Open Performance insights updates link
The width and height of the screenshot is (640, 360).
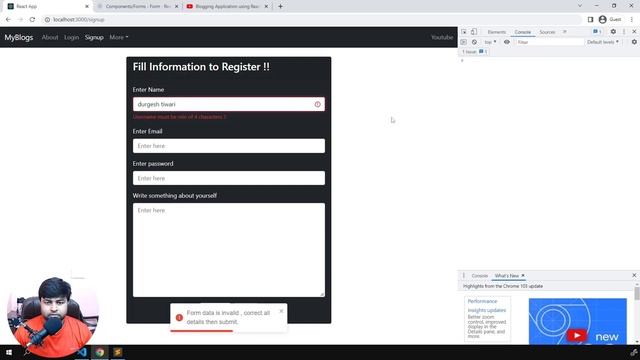point(487,306)
